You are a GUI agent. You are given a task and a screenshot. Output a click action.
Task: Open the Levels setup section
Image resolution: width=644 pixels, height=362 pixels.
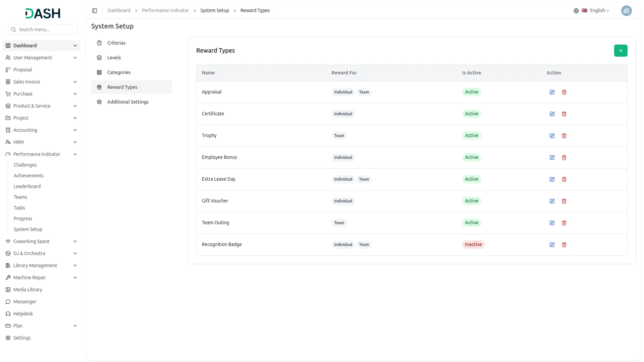click(x=114, y=58)
